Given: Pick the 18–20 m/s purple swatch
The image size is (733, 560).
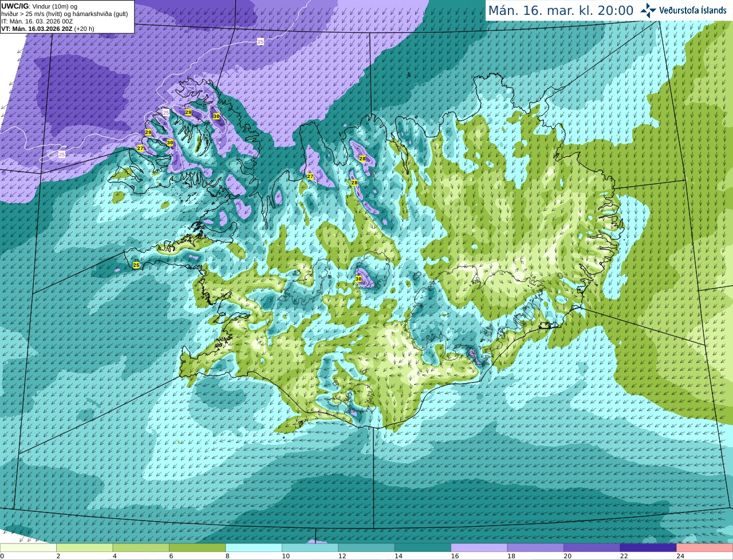Looking at the screenshot, I should [536, 547].
